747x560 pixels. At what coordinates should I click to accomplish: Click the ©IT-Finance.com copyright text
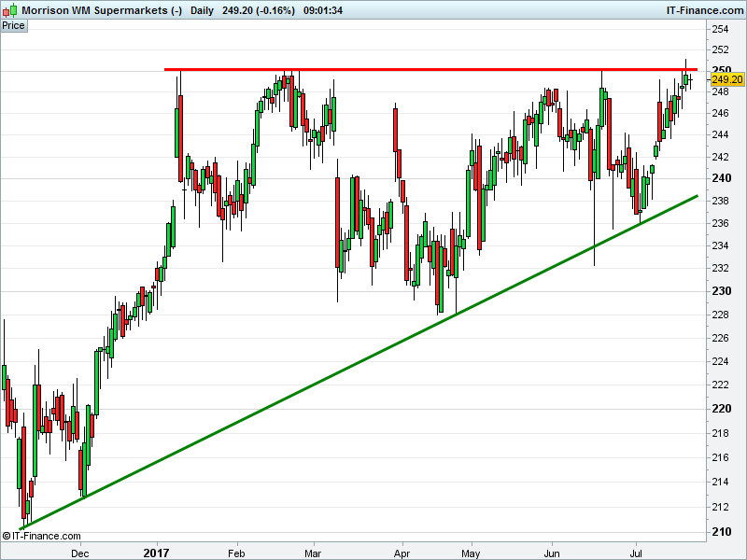(41, 536)
